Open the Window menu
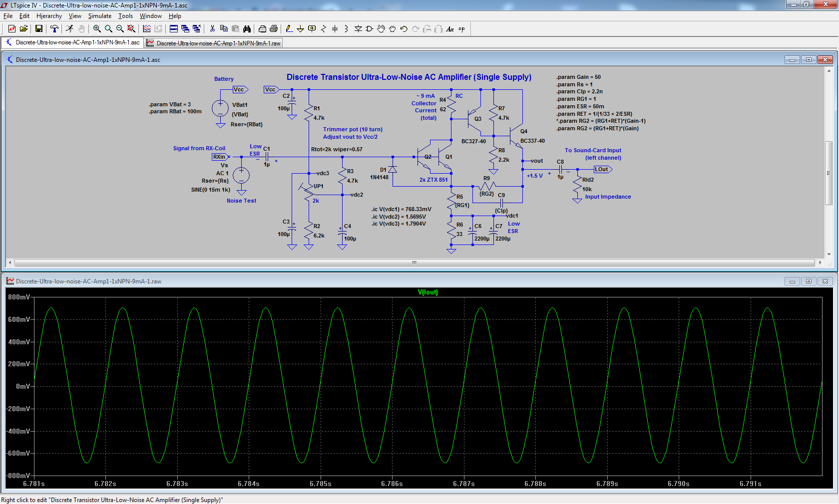Screen dimensions: 839x504 coord(151,16)
